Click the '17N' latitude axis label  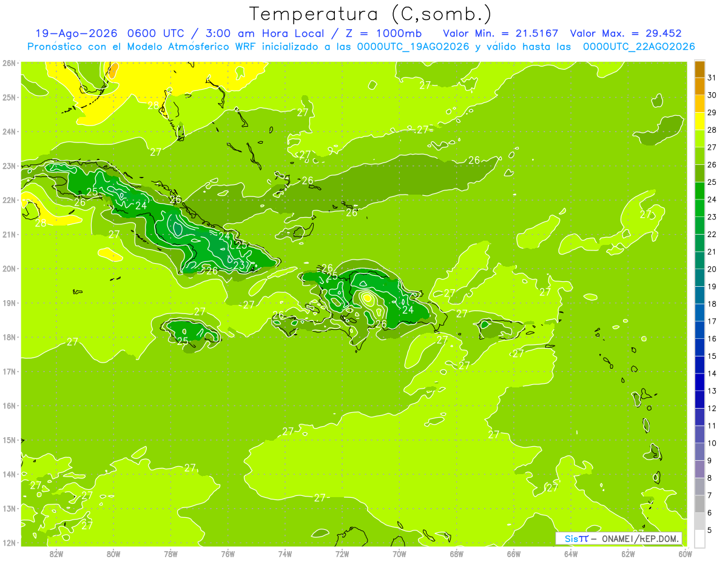8,372
